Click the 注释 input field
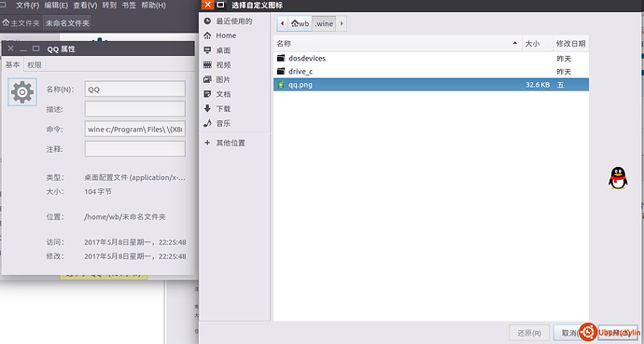 [x=135, y=149]
